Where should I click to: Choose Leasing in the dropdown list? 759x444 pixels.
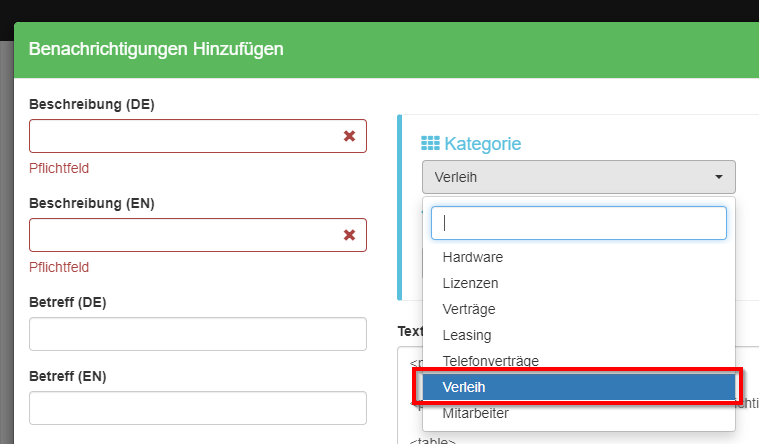click(578, 335)
